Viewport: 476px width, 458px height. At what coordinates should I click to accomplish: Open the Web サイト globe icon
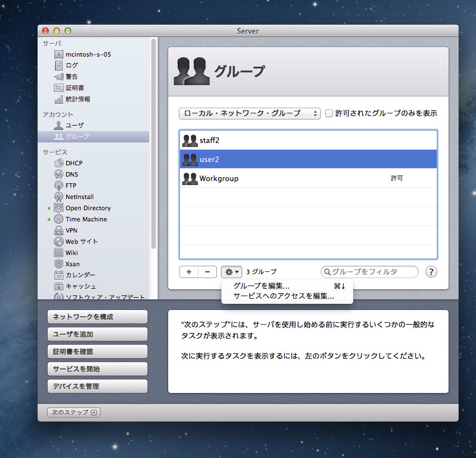[x=59, y=242]
